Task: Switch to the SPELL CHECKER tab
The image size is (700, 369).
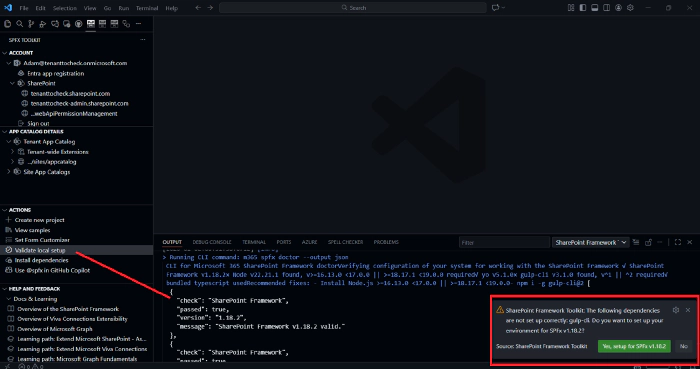Action: (x=346, y=242)
